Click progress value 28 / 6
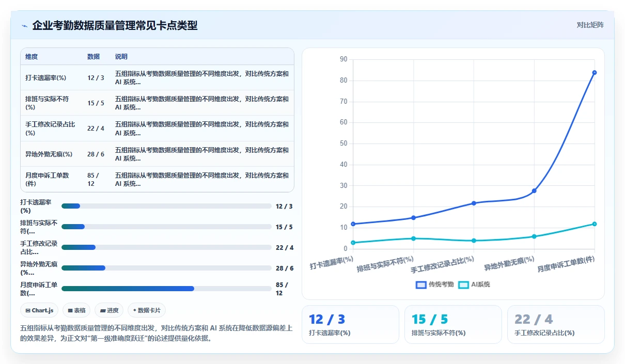The height and width of the screenshot is (364, 625). point(285,268)
